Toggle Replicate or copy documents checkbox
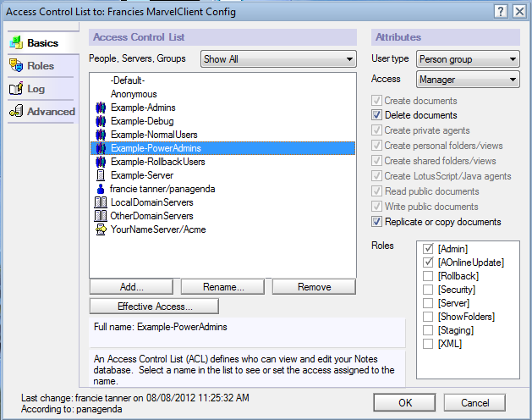The height and width of the screenshot is (420, 532). click(x=376, y=222)
